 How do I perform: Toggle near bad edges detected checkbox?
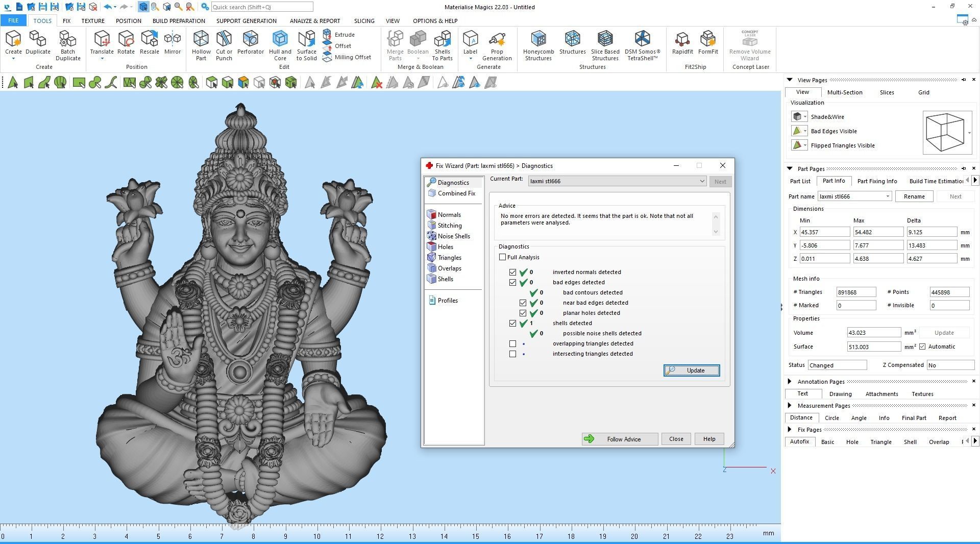523,303
